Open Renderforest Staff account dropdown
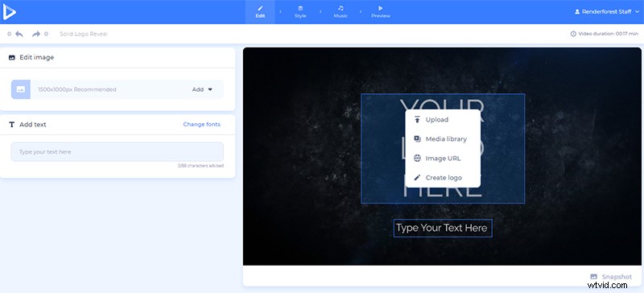The width and height of the screenshot is (644, 293). pos(607,12)
